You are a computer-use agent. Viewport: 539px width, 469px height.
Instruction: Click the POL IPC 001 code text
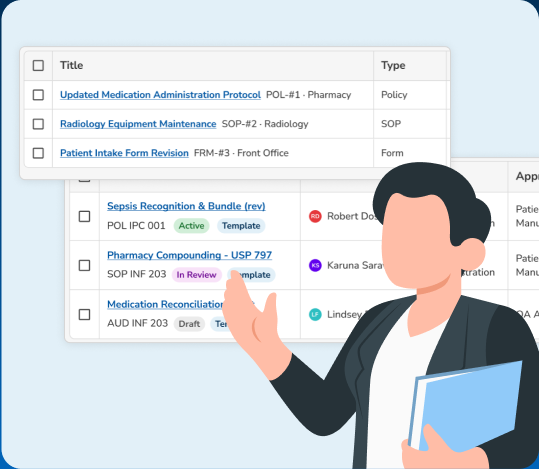(x=136, y=226)
